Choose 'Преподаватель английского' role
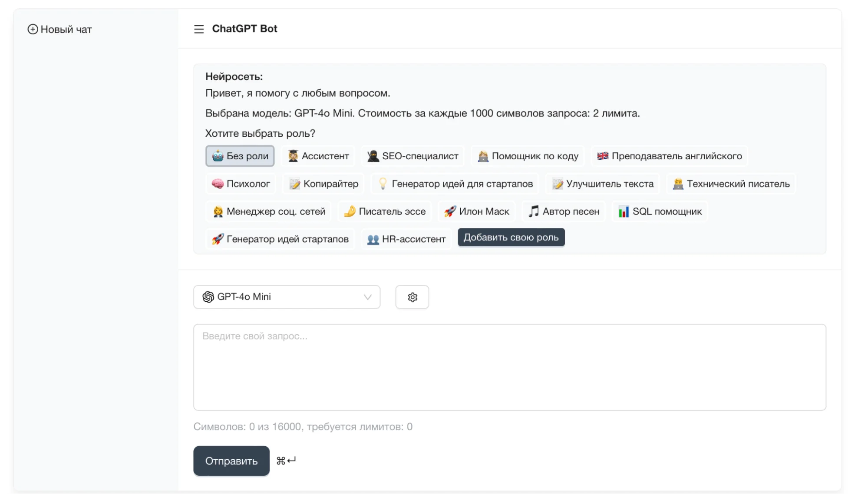This screenshot has height=494, width=868. (669, 156)
